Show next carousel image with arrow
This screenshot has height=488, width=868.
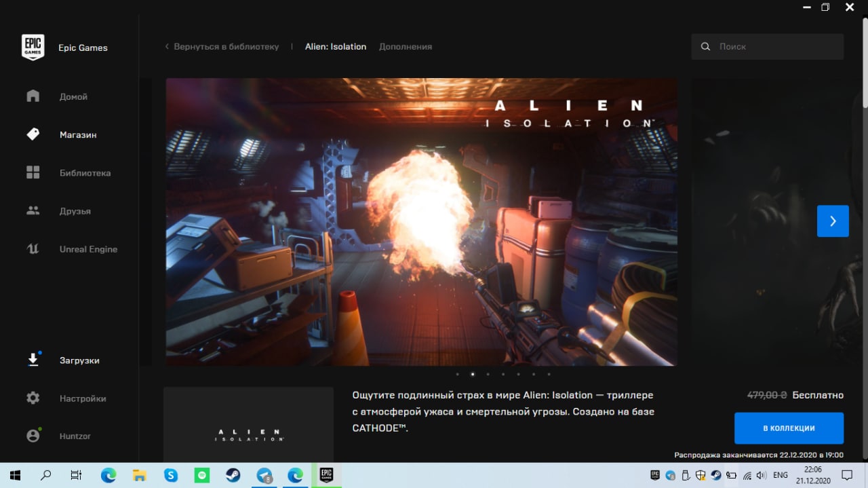pyautogui.click(x=833, y=221)
